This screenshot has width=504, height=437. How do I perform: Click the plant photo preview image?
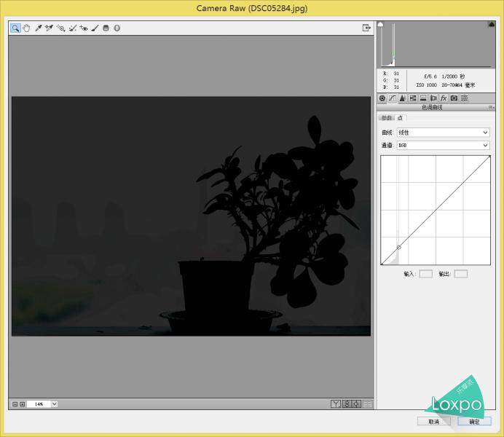(191, 216)
